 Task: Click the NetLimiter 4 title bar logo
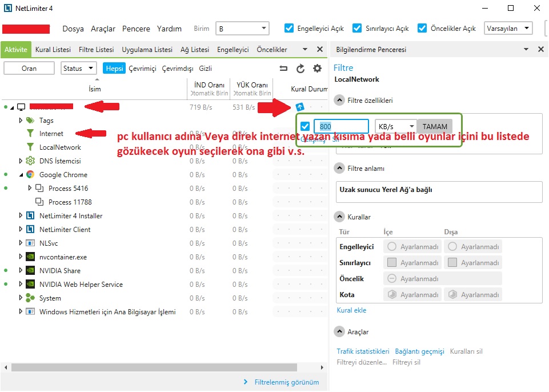tap(7, 8)
